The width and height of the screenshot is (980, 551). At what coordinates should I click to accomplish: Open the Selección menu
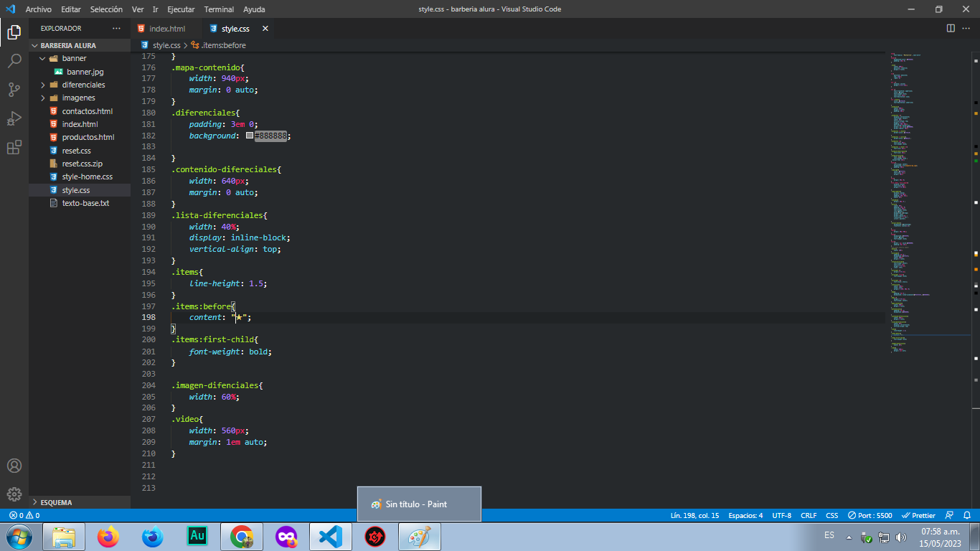pyautogui.click(x=106, y=9)
